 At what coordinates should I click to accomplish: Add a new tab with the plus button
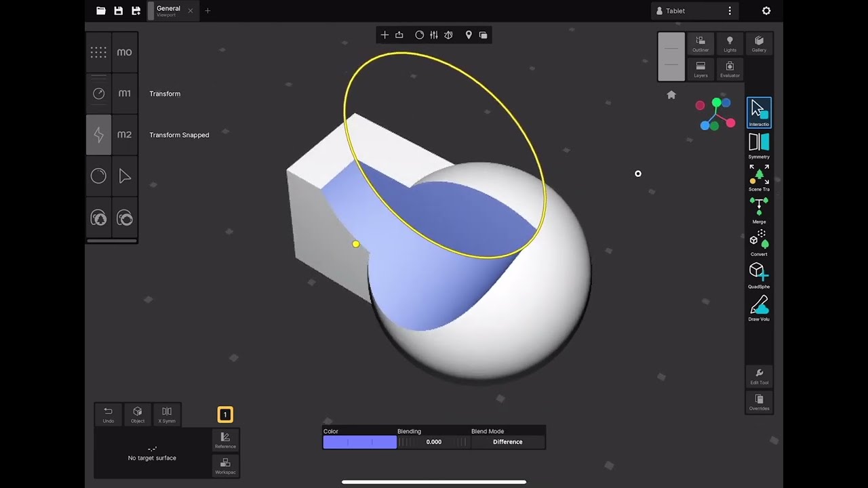[208, 11]
